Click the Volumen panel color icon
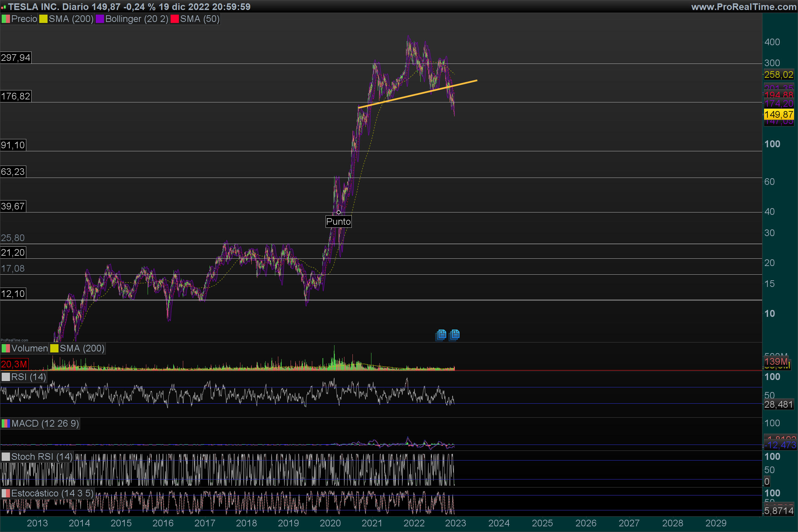This screenshot has width=798, height=532. 5,348
